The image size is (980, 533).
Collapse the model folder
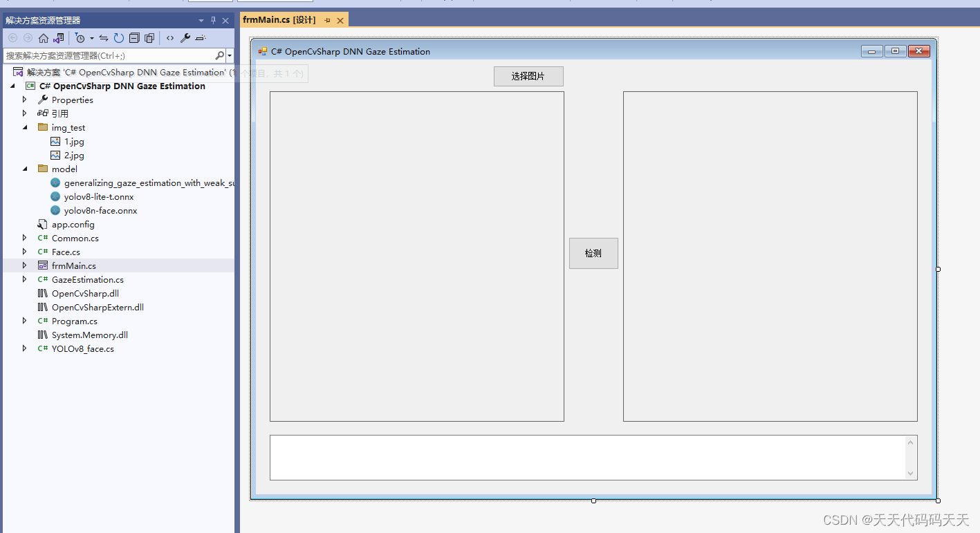coord(25,169)
